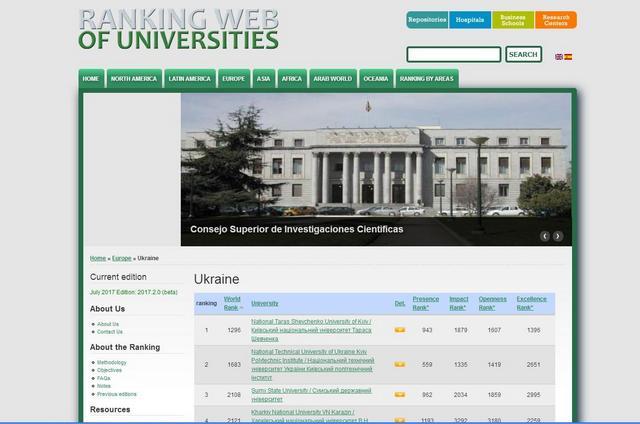
Task: Click the Ukraine page heading
Action: click(x=217, y=279)
